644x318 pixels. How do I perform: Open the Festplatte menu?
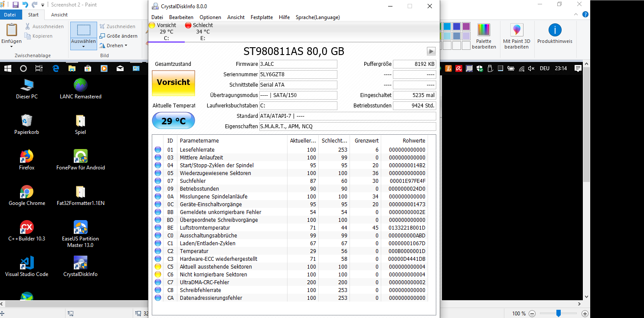(x=262, y=17)
